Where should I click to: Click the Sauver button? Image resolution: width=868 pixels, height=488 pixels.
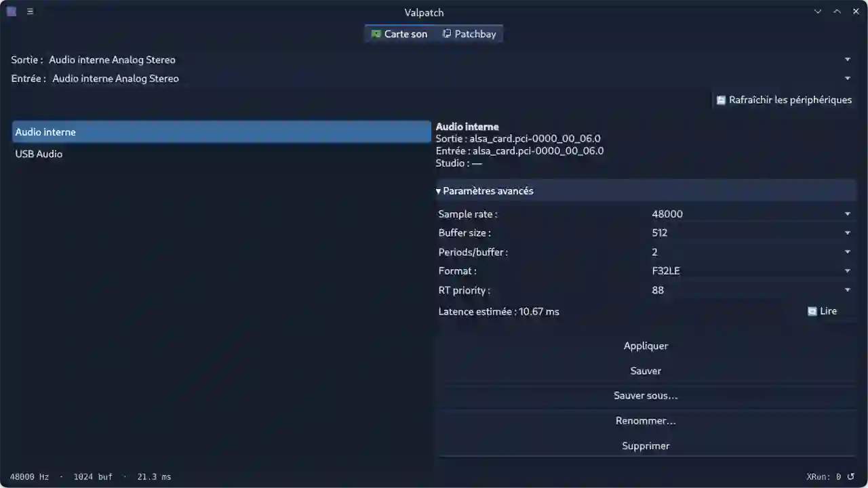[x=646, y=371]
